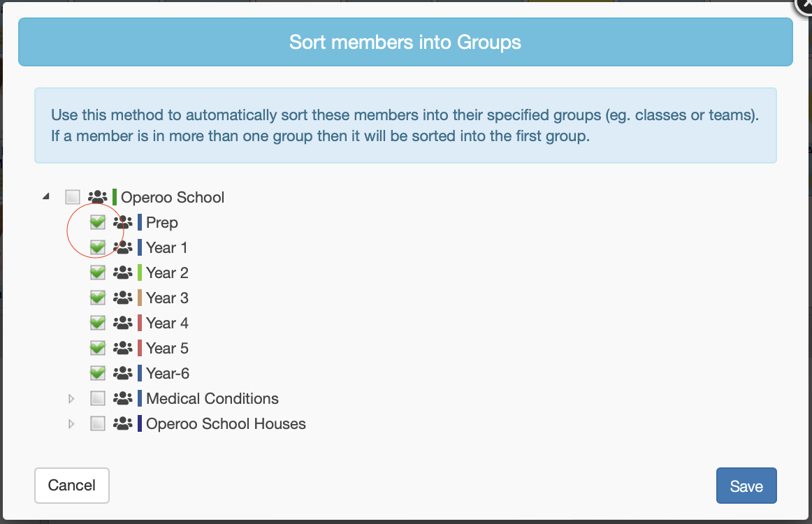812x524 pixels.
Task: Click the Operoo School group icon
Action: coord(98,198)
